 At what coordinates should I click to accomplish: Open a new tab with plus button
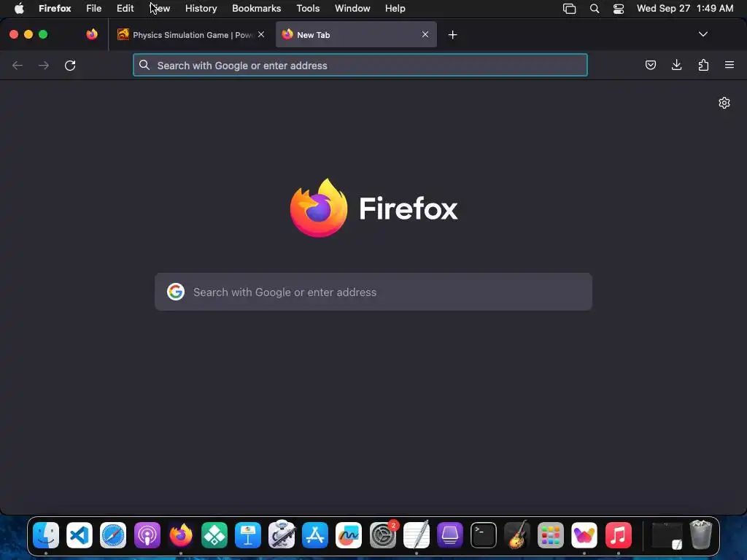pos(452,35)
